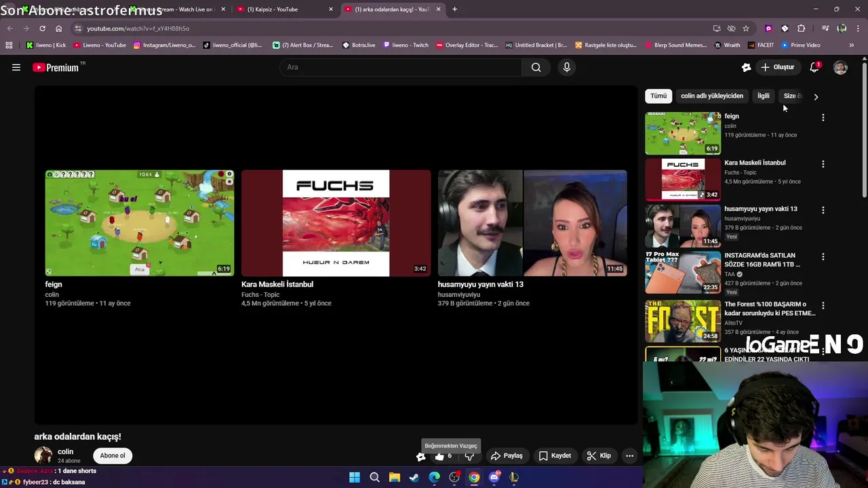Play sidebar 'feign' video thumbnail
The width and height of the screenshot is (868, 488).
(x=683, y=133)
